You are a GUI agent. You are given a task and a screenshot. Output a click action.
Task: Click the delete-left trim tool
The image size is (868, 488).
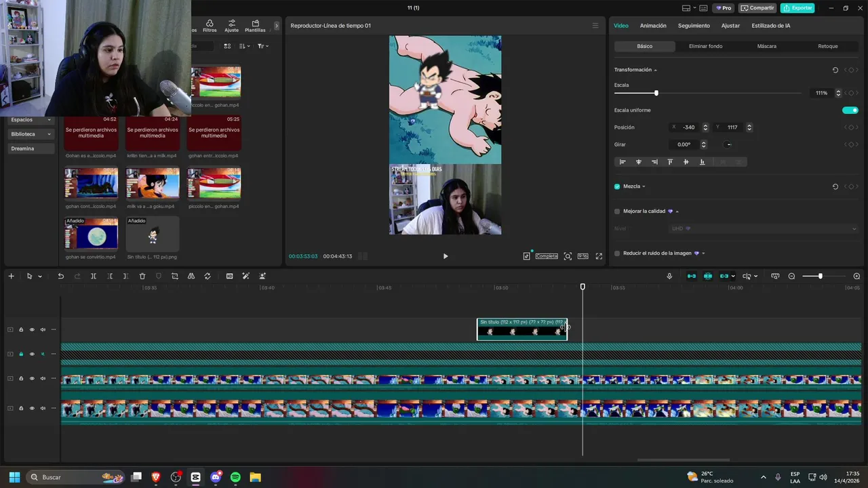(110, 276)
